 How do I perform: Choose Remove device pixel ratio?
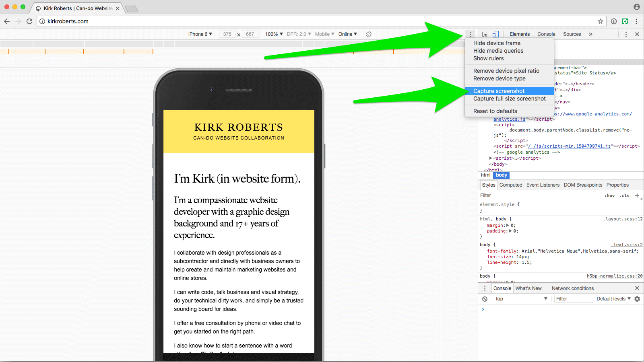(509, 71)
